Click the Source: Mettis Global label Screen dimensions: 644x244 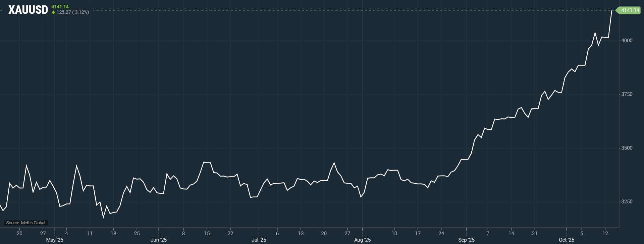click(x=26, y=223)
